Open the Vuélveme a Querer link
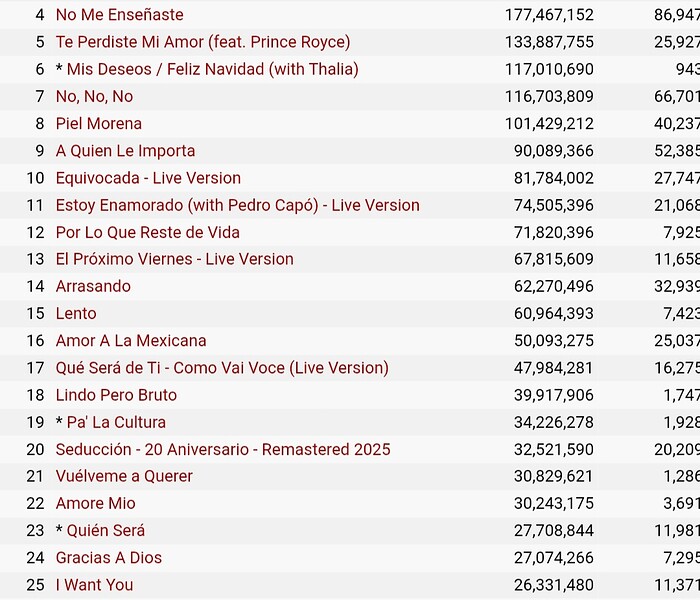Image resolution: width=700 pixels, height=600 pixels. 124,476
